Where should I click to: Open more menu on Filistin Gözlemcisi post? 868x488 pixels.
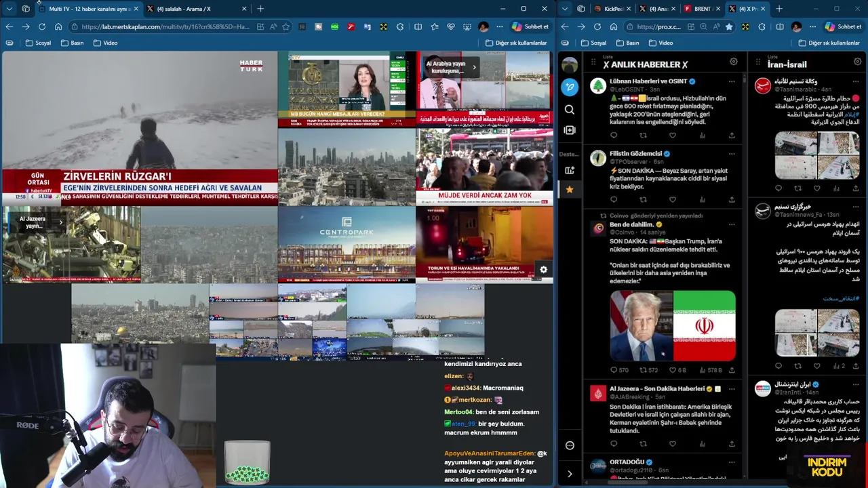[732, 154]
